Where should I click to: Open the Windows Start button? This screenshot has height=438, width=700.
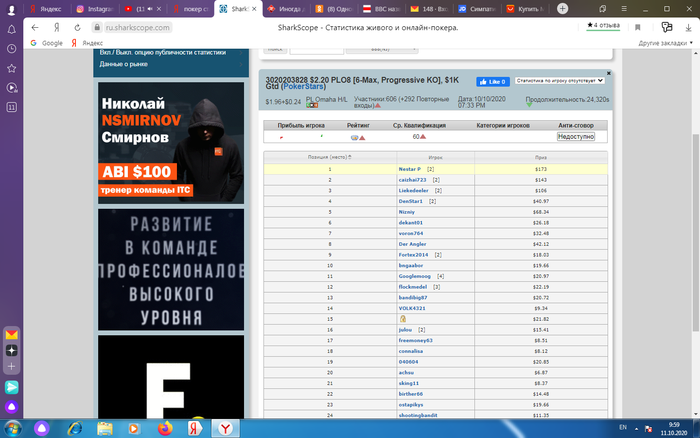coord(12,429)
